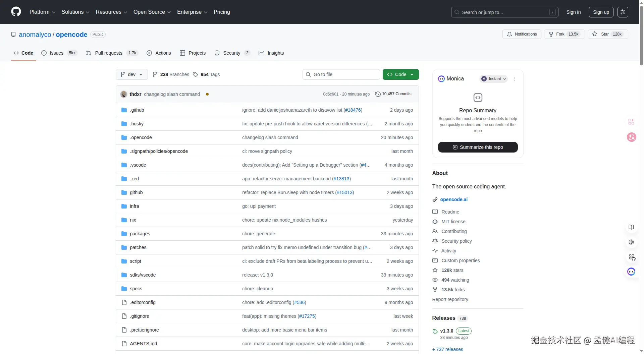Open the dev branch dropdown
The image size is (644, 354).
[131, 74]
